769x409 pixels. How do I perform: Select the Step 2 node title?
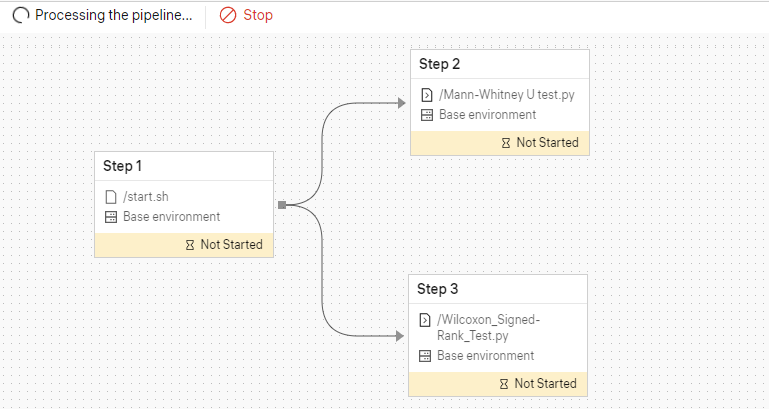[440, 64]
